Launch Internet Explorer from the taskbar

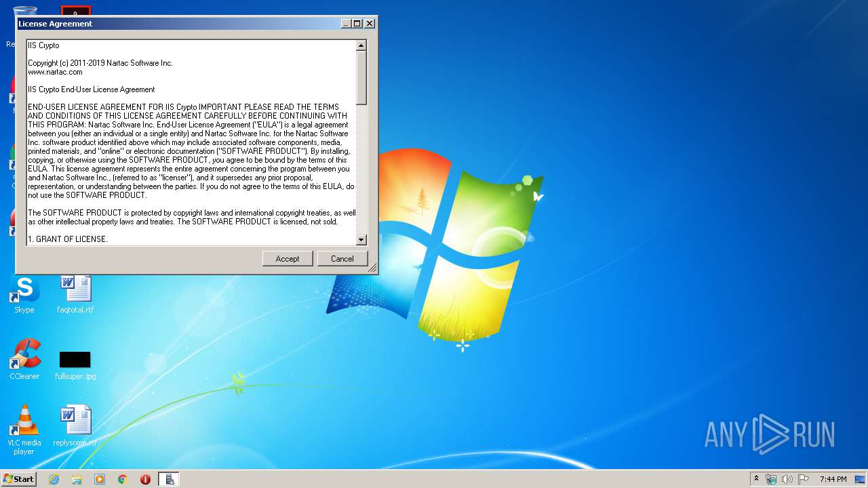pyautogui.click(x=54, y=479)
